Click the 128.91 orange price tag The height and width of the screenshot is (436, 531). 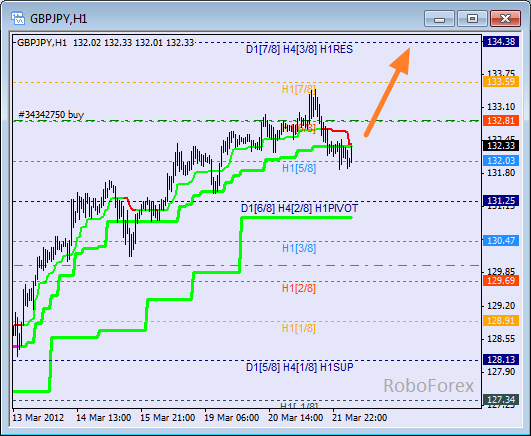pyautogui.click(x=501, y=320)
